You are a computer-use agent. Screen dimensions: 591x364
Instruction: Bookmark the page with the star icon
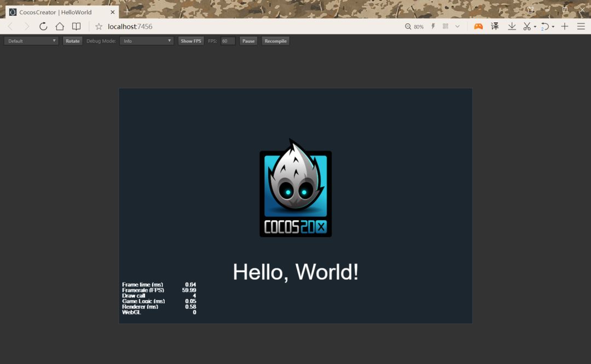tap(99, 26)
